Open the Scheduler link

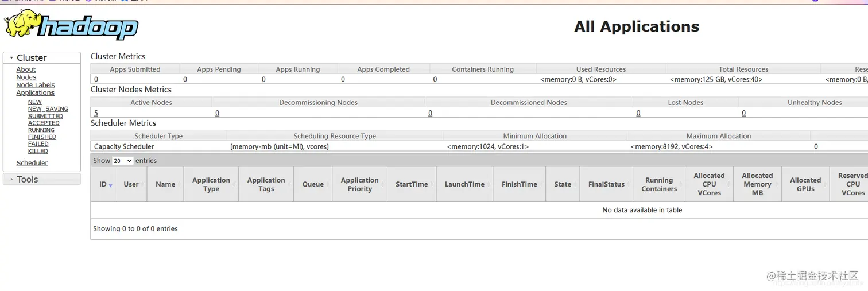[x=32, y=163]
